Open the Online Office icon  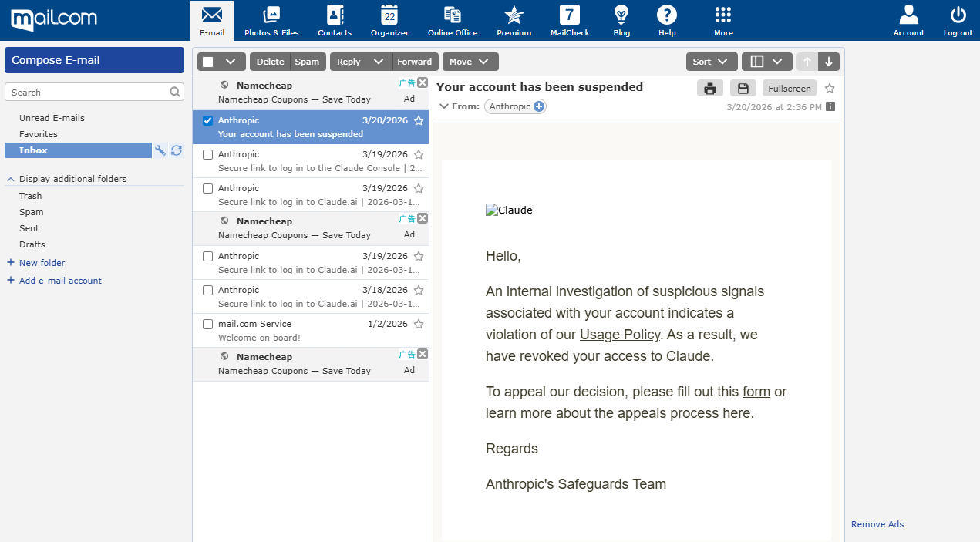453,21
